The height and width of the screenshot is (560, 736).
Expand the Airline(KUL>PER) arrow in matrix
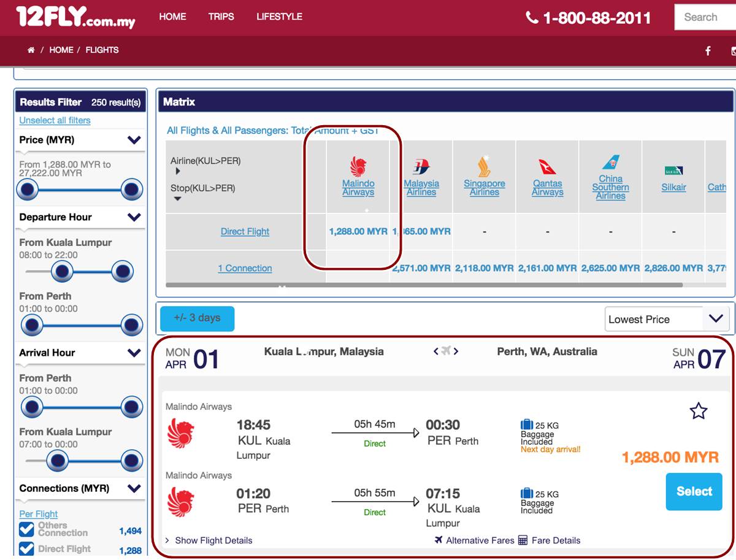pyautogui.click(x=178, y=171)
